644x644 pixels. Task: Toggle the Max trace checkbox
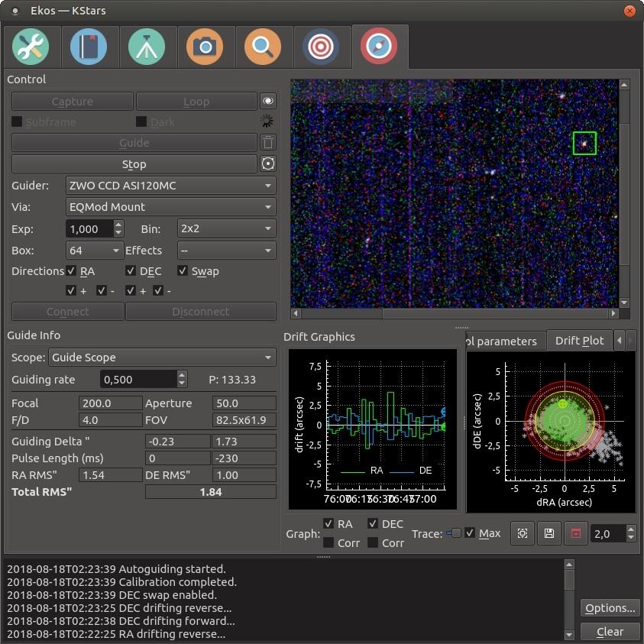[470, 533]
